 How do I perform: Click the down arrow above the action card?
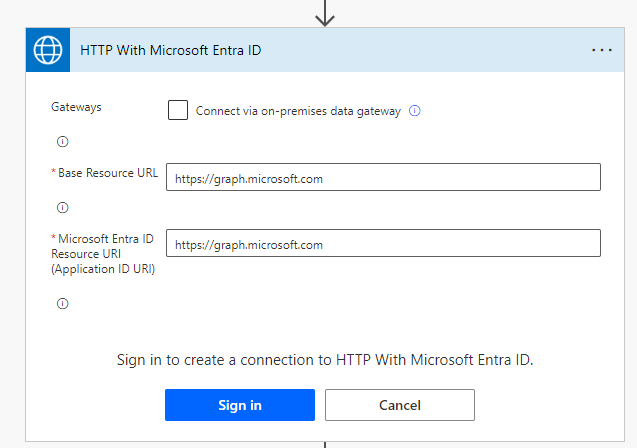(325, 13)
